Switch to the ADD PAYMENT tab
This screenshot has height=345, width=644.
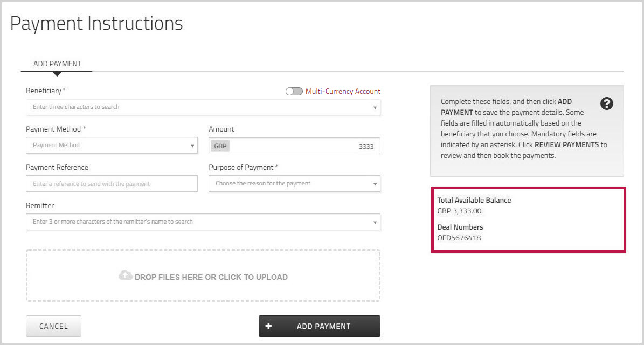click(x=57, y=64)
